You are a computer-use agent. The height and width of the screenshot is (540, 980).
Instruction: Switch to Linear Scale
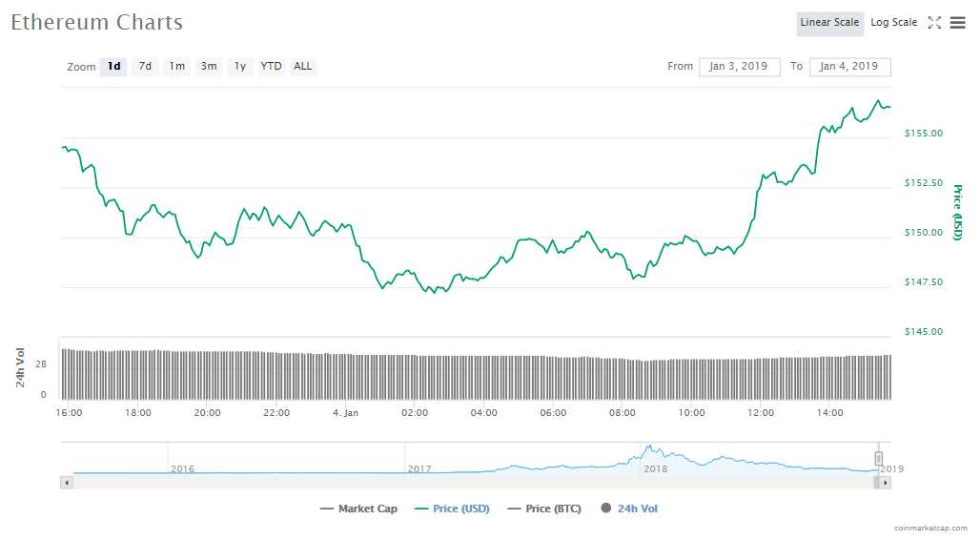pyautogui.click(x=829, y=23)
